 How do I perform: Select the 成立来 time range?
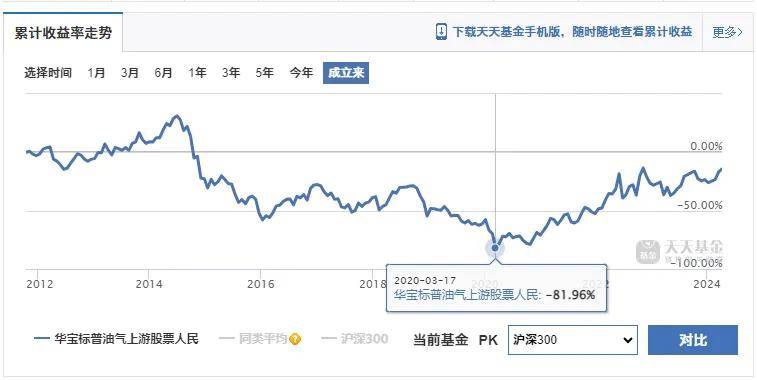point(346,73)
